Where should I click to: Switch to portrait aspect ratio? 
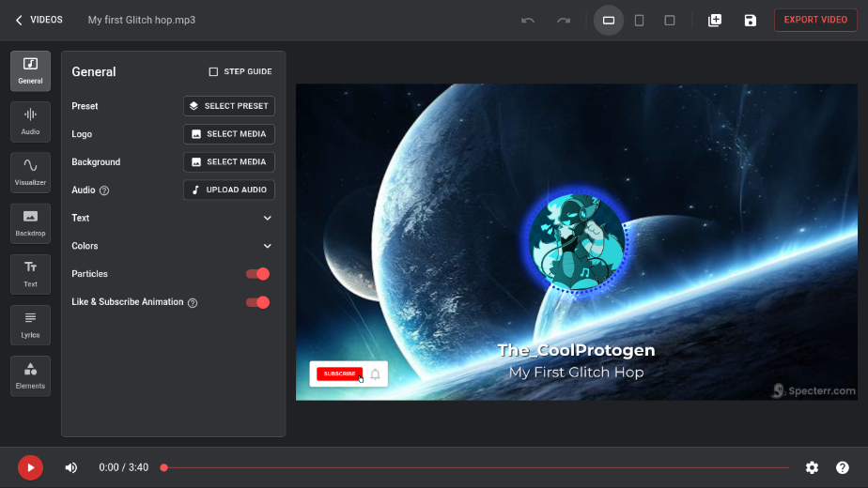coord(639,21)
